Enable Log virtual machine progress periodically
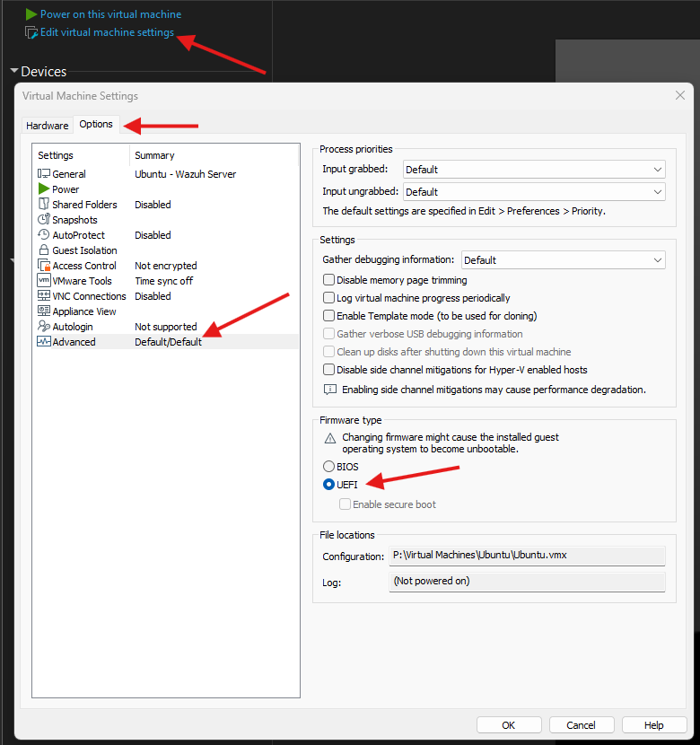 click(x=328, y=298)
